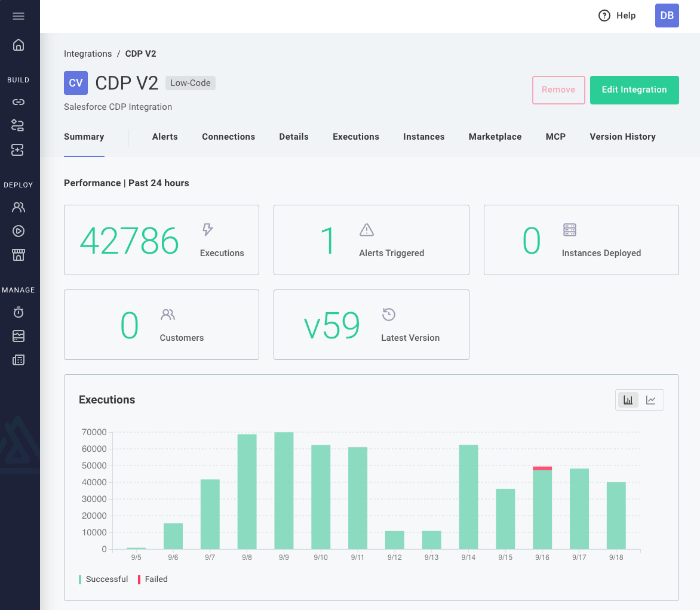Click the 9/6 bar in Executions chart

[x=173, y=537]
